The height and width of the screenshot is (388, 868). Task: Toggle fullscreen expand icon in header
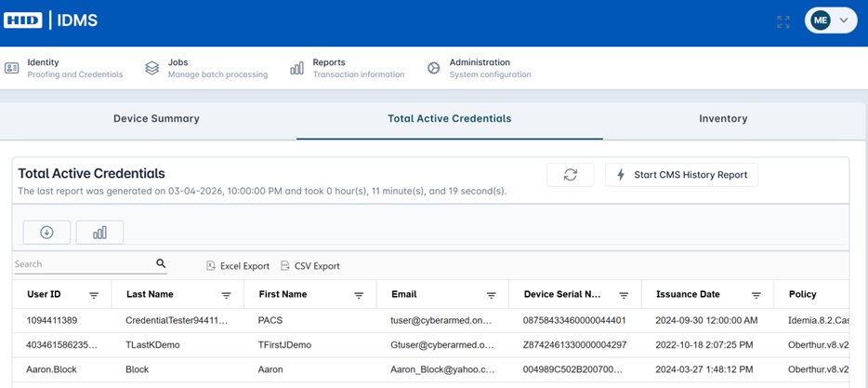click(x=783, y=22)
